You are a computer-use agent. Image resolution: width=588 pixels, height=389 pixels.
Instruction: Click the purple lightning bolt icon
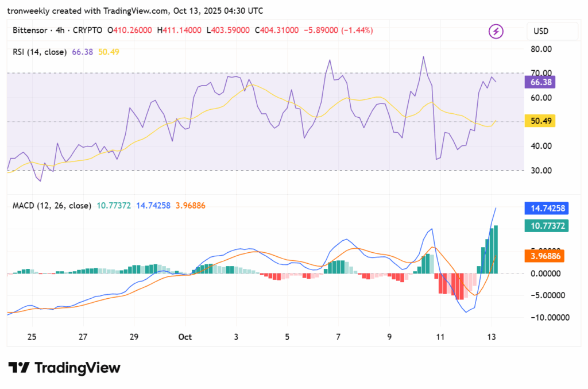point(495,31)
